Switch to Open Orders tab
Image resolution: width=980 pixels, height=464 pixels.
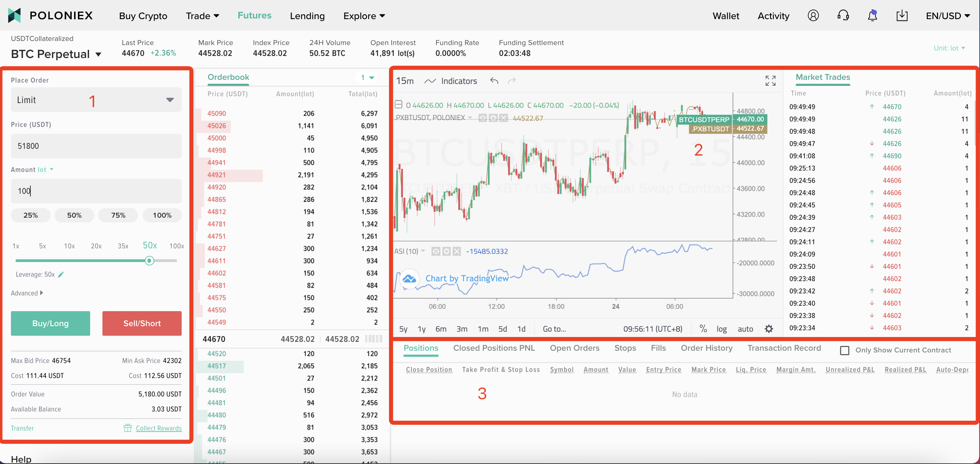pyautogui.click(x=574, y=348)
